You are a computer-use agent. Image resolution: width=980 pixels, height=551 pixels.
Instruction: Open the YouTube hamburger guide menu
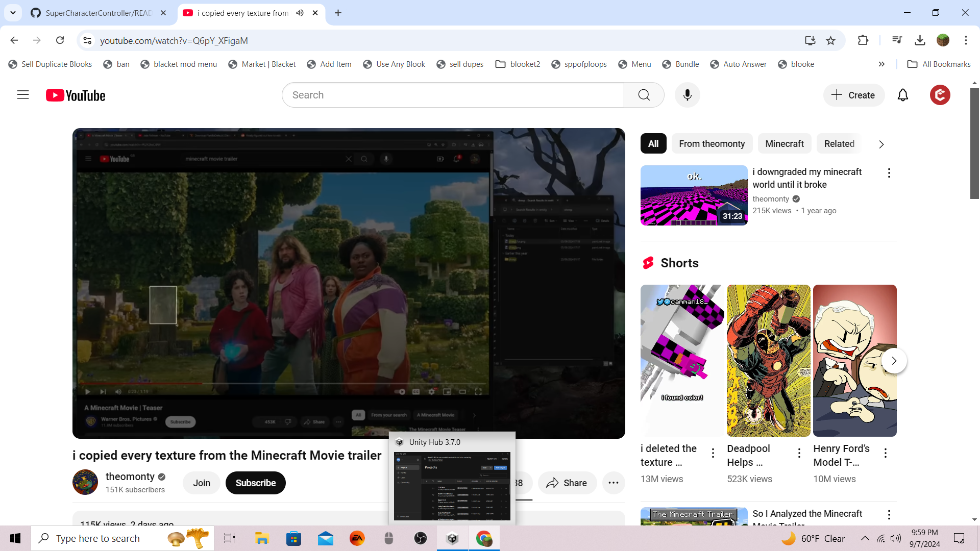[23, 95]
